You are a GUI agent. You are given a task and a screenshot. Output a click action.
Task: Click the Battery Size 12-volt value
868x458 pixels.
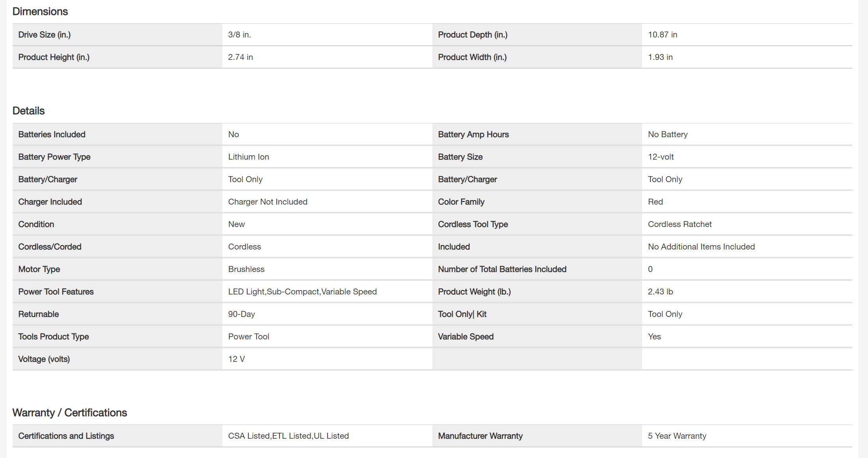click(661, 157)
